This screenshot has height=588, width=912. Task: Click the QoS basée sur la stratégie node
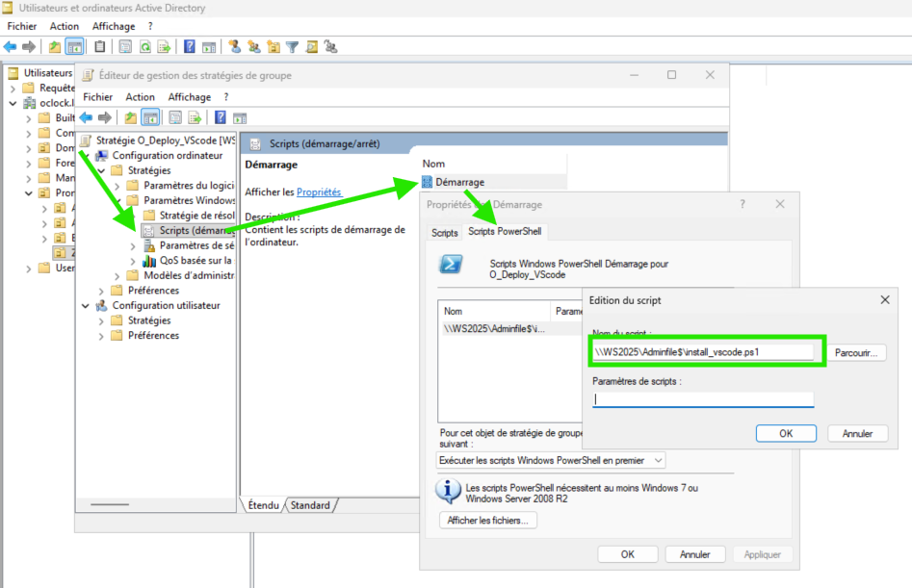195,260
